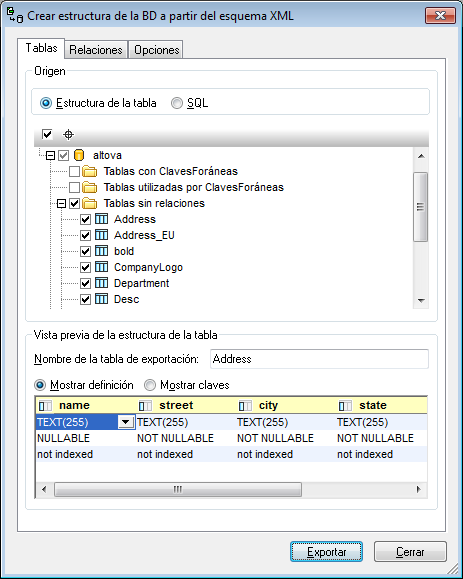
Task: Click the street column header icon
Action: tap(145, 406)
